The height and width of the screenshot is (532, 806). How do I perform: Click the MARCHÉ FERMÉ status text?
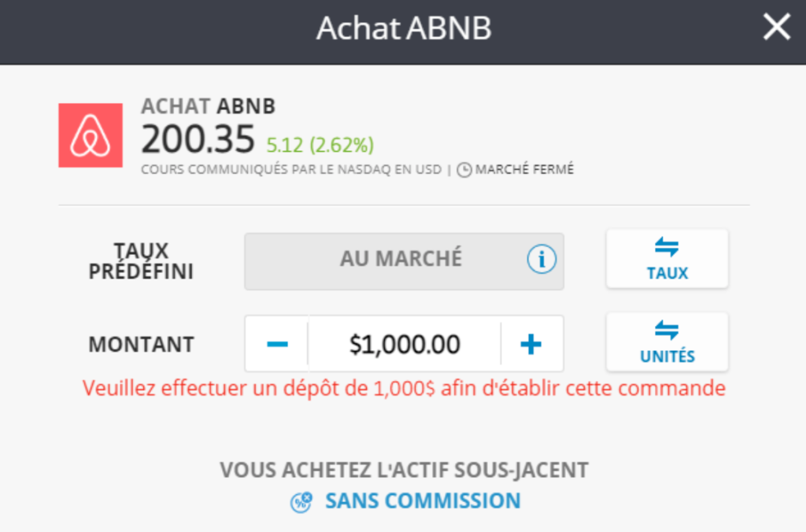[524, 170]
